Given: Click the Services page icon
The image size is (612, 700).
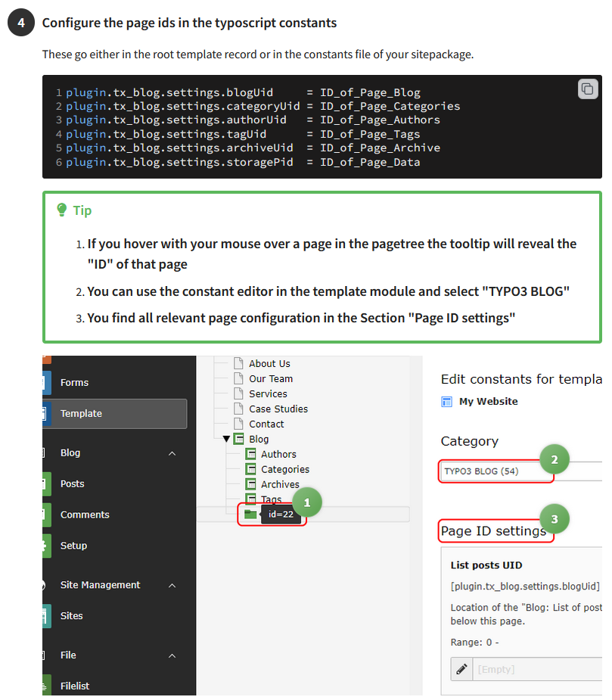Looking at the screenshot, I should (x=238, y=394).
